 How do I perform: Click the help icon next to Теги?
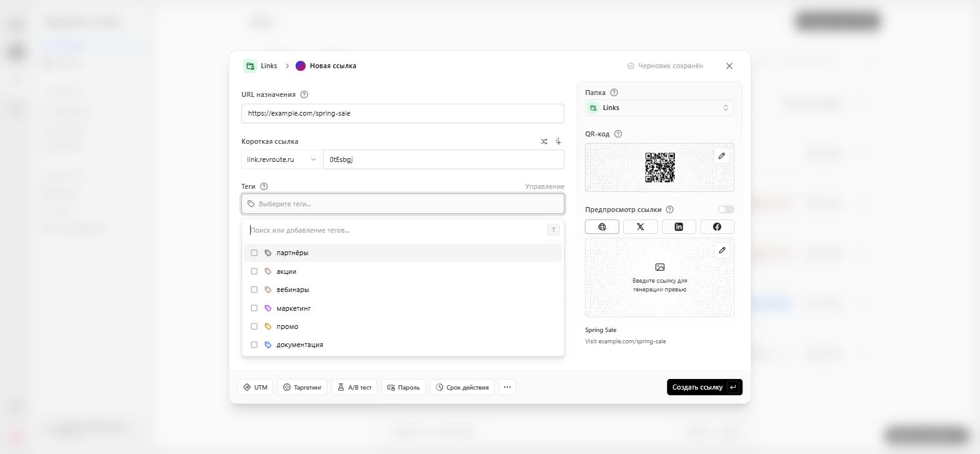[264, 186]
